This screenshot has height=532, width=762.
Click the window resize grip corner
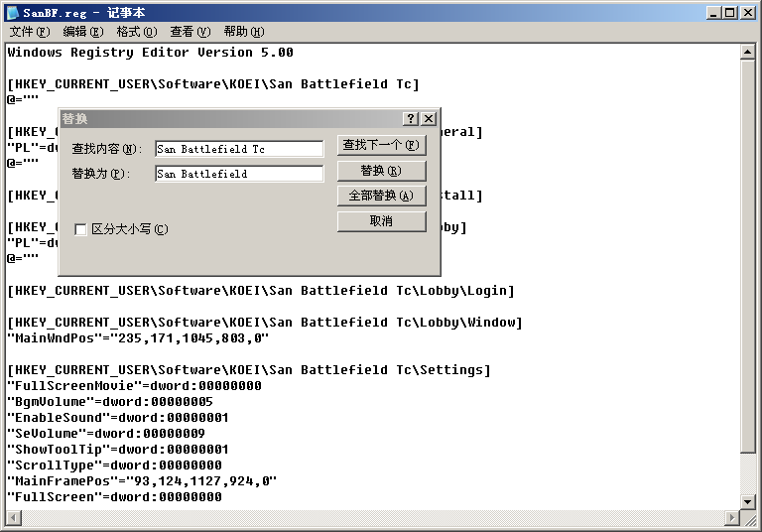click(749, 518)
